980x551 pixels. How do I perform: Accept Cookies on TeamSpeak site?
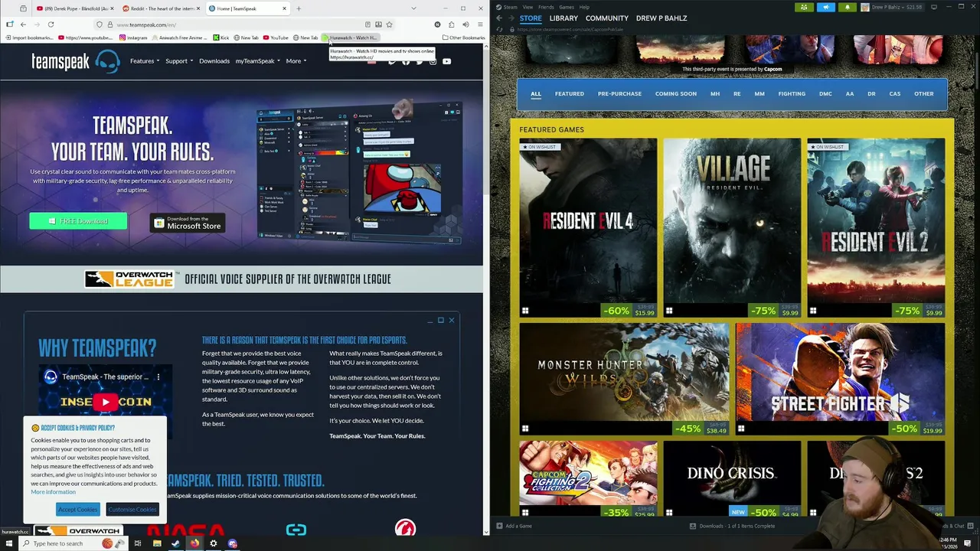[x=77, y=510]
